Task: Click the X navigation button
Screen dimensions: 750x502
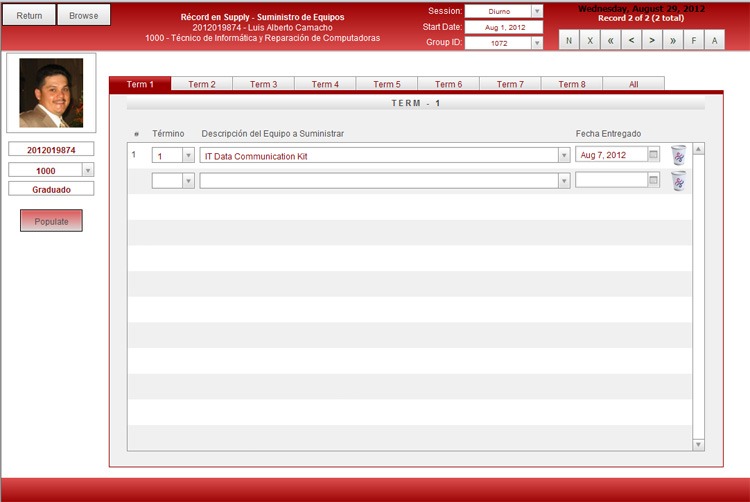Action: pos(590,40)
